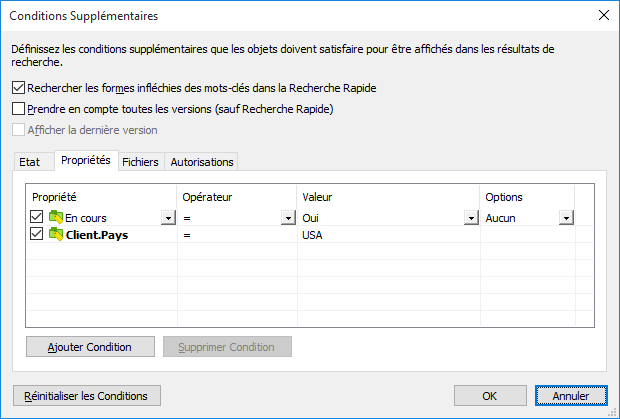
Task: Select the Autorisations tab
Action: [x=202, y=162]
